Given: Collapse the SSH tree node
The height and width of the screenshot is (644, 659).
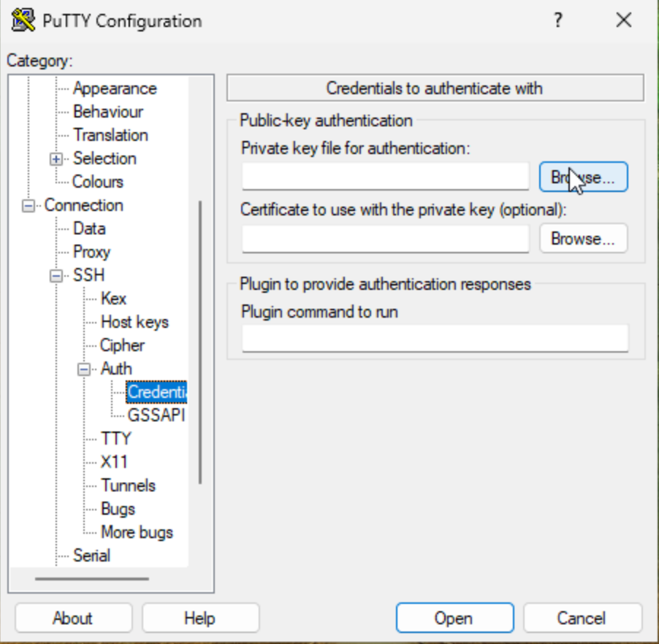Looking at the screenshot, I should [x=56, y=276].
